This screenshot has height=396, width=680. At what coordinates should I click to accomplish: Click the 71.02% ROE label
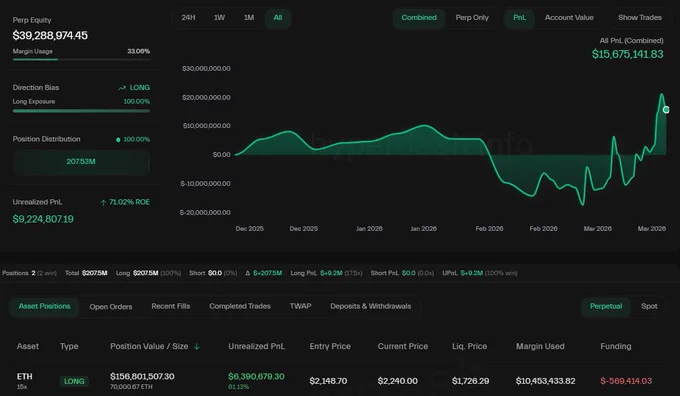[x=129, y=202]
